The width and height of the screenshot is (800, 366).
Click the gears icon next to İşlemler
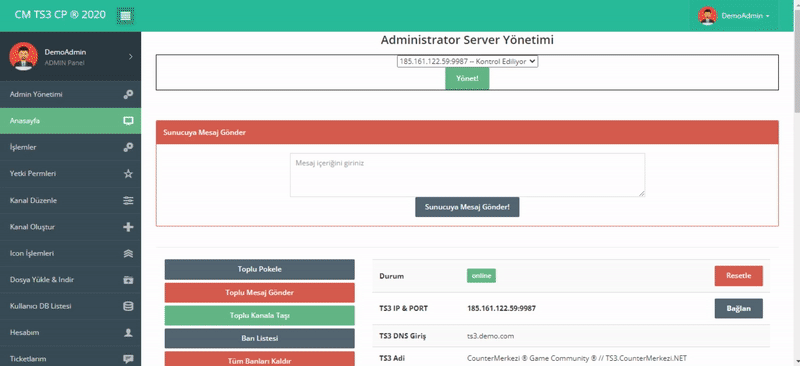coord(129,147)
